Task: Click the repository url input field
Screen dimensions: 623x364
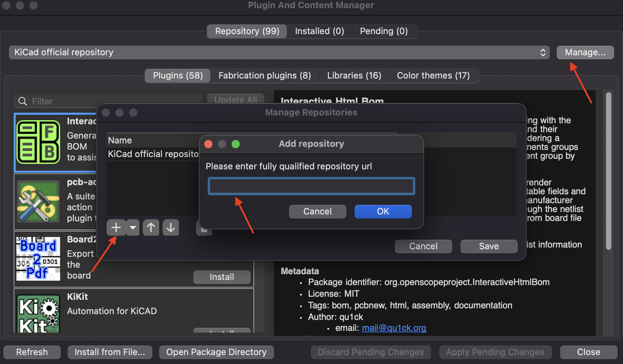Action: tap(311, 186)
